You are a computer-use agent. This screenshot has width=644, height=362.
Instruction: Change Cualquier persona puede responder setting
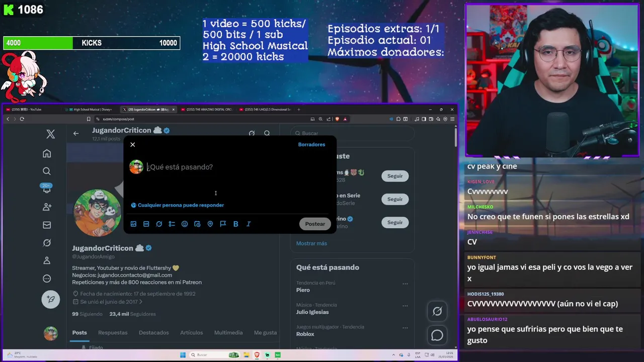coord(178,205)
